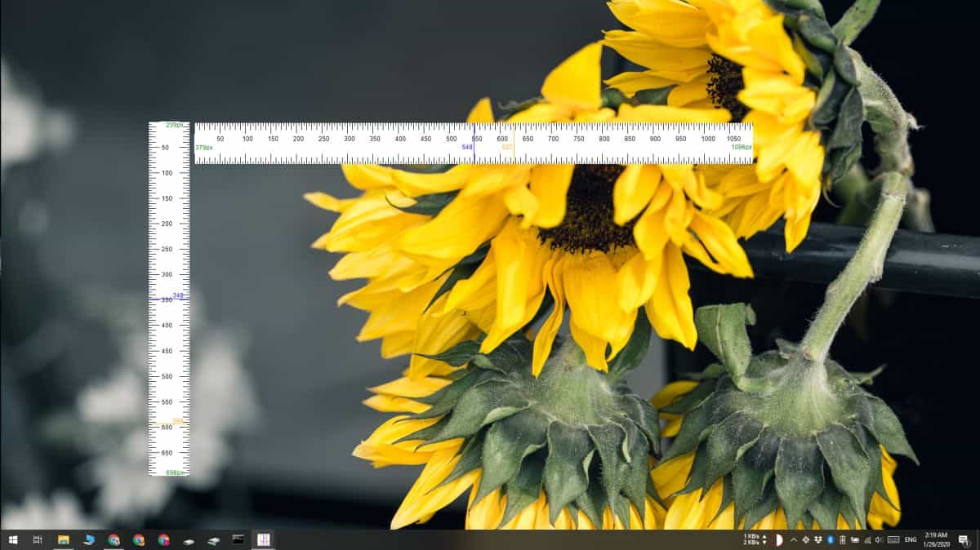The height and width of the screenshot is (550, 980).
Task: Click the blue 548 marker on horizontal ruler
Action: click(x=467, y=147)
